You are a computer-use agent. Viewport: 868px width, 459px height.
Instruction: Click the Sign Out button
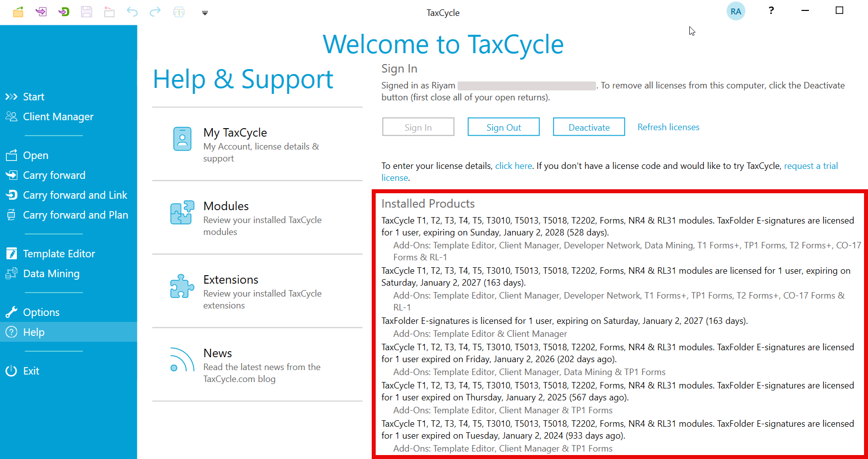pos(504,127)
